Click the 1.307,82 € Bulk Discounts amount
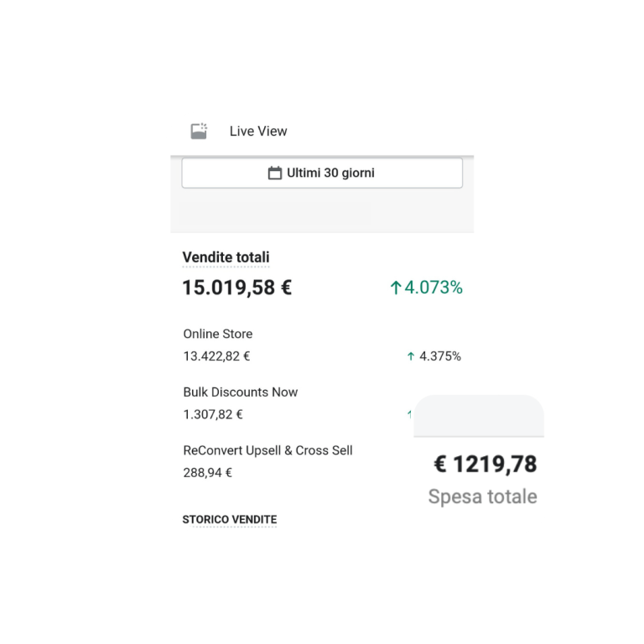The height and width of the screenshot is (644, 644). 213,414
